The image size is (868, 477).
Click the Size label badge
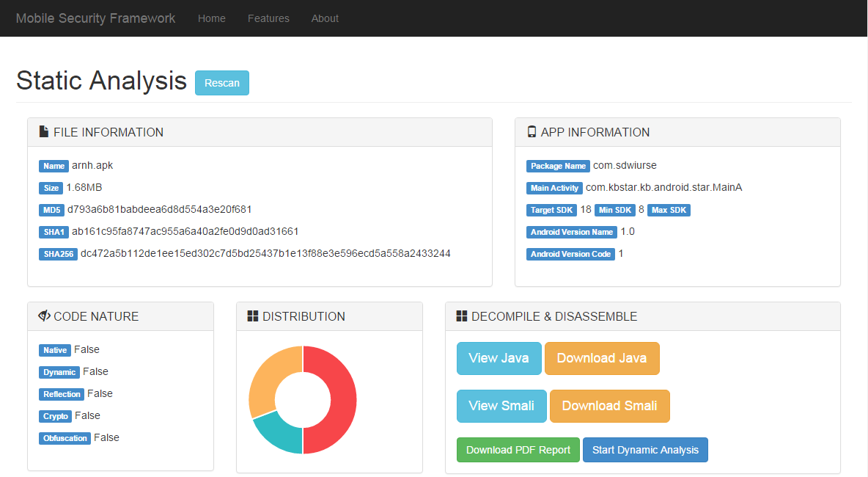coord(51,188)
